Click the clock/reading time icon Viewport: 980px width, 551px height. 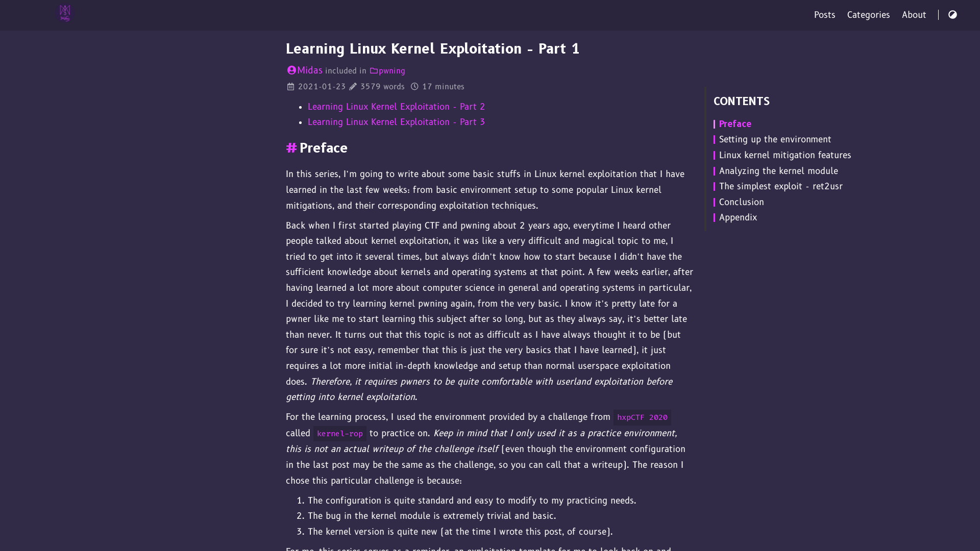(414, 86)
